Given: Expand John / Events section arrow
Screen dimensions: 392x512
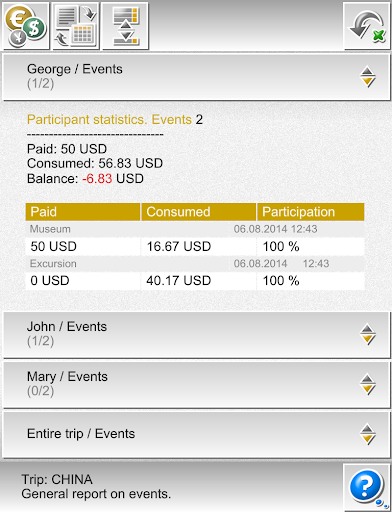Looking at the screenshot, I should tap(368, 334).
